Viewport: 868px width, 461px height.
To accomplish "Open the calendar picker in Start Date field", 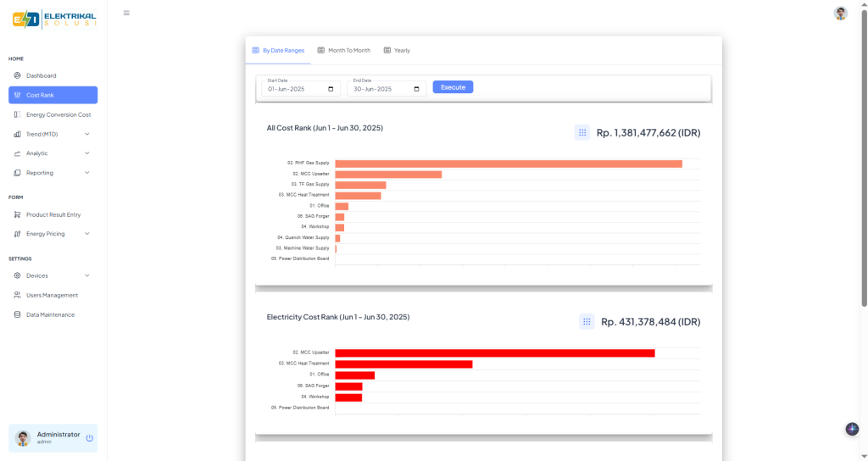I will (x=331, y=88).
